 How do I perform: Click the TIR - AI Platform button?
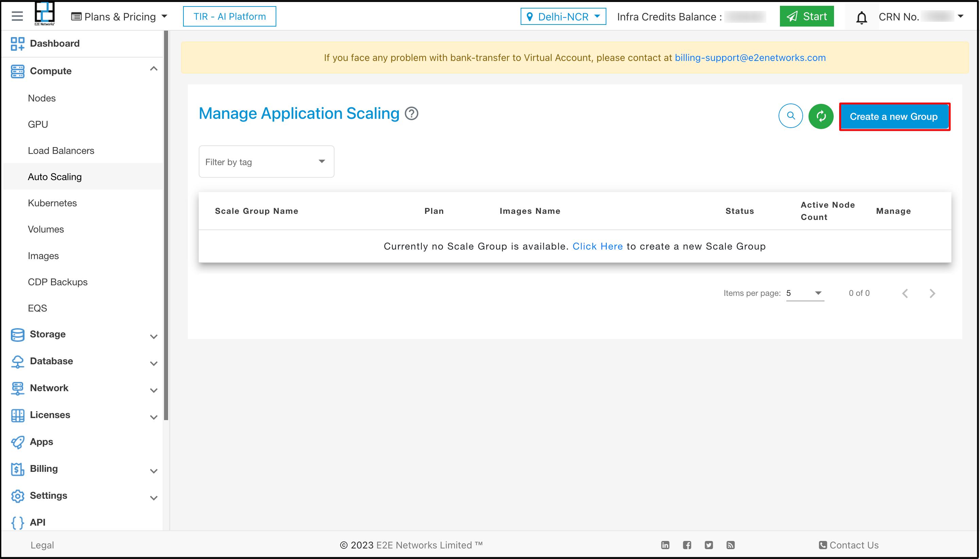pyautogui.click(x=229, y=16)
